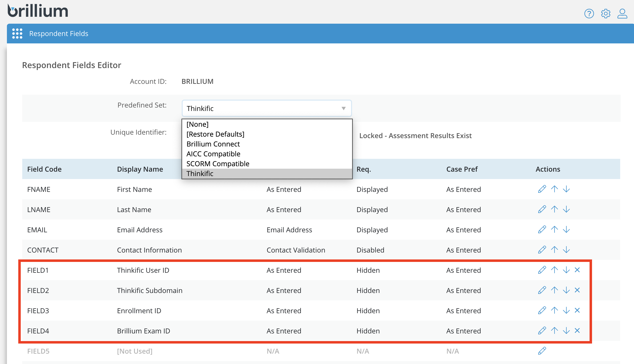The height and width of the screenshot is (364, 634).
Task: Click 'Locked - Assessment Results Exist' text
Action: [x=415, y=136]
